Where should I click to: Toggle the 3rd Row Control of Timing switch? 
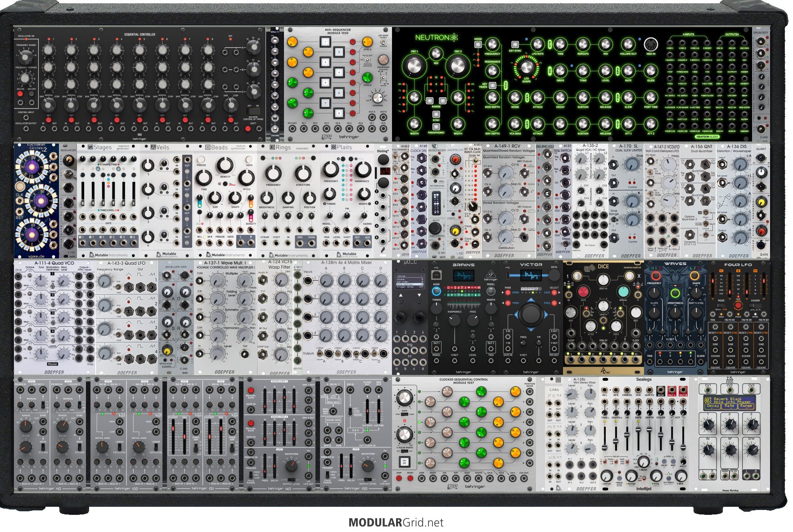(x=254, y=110)
